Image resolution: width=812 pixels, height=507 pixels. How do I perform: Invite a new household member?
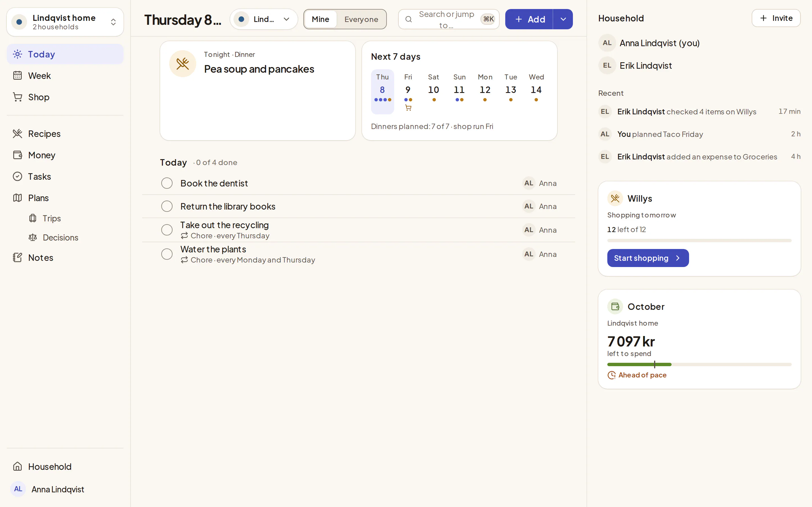coord(776,18)
